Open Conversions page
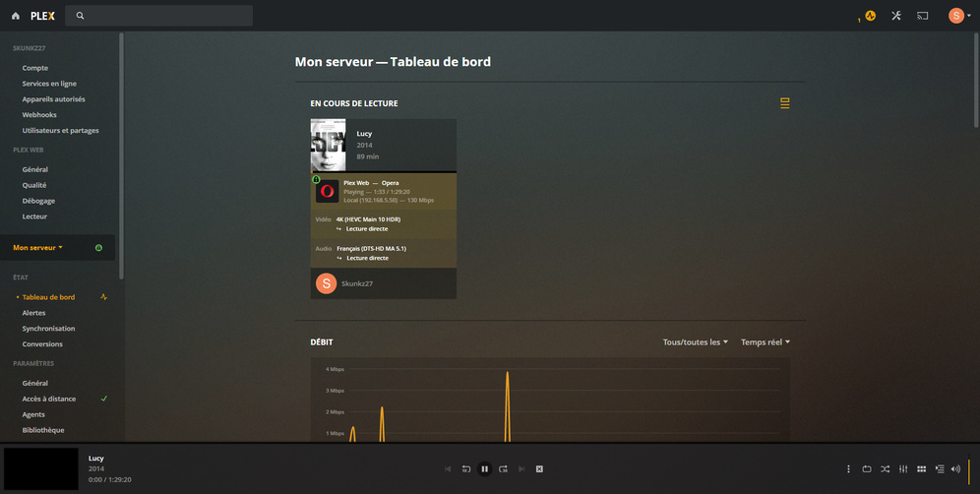Viewport: 980px width, 494px height. pos(42,343)
